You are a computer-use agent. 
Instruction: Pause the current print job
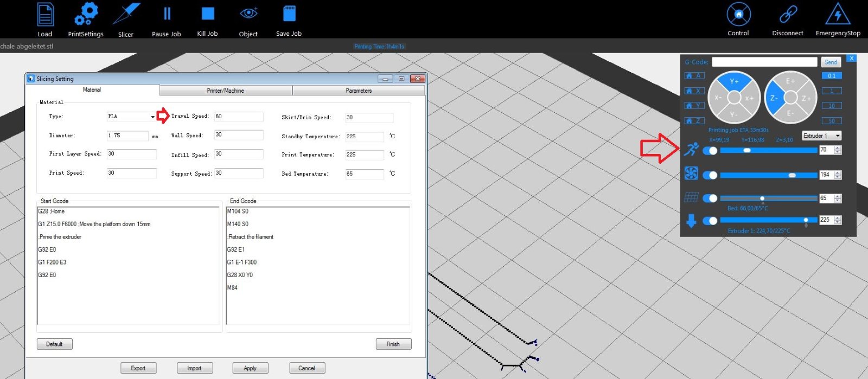[x=167, y=14]
